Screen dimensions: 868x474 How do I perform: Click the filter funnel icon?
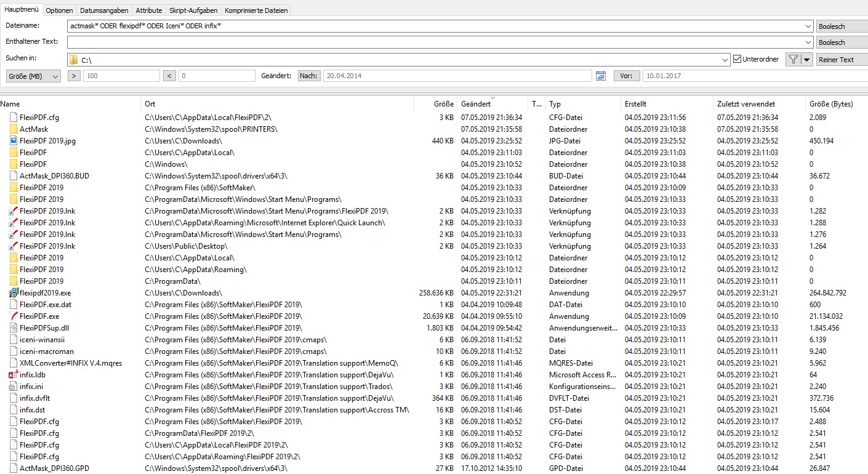coord(793,60)
